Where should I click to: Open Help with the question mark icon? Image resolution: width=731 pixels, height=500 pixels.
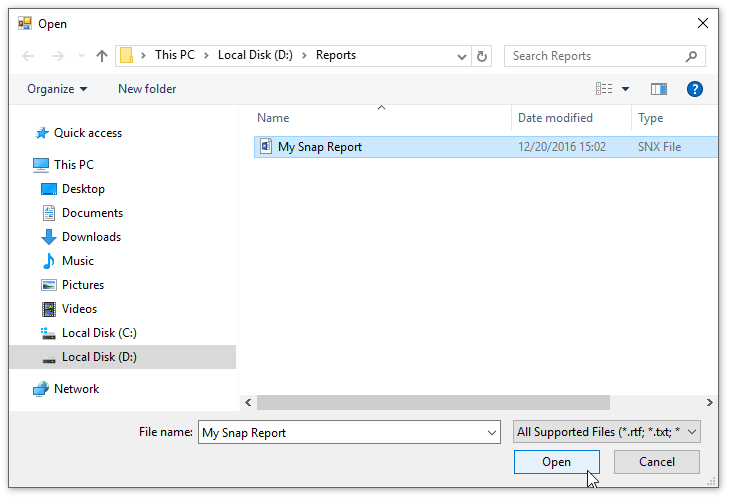click(695, 89)
